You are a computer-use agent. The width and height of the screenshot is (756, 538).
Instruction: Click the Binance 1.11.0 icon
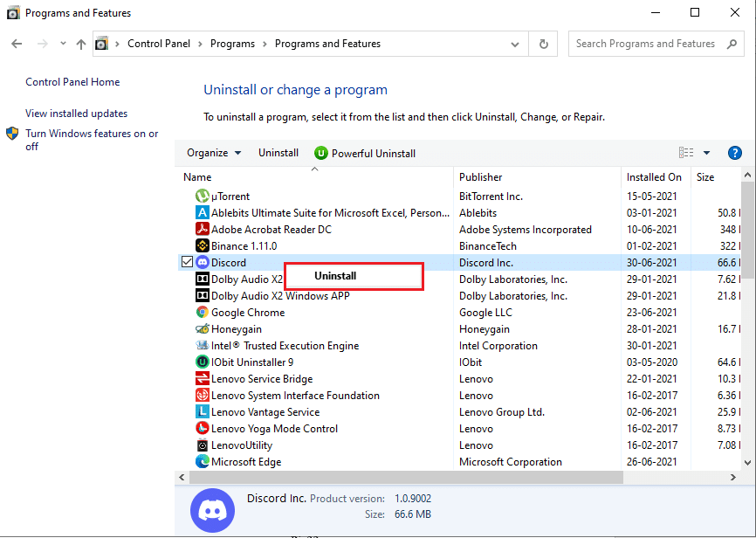203,246
